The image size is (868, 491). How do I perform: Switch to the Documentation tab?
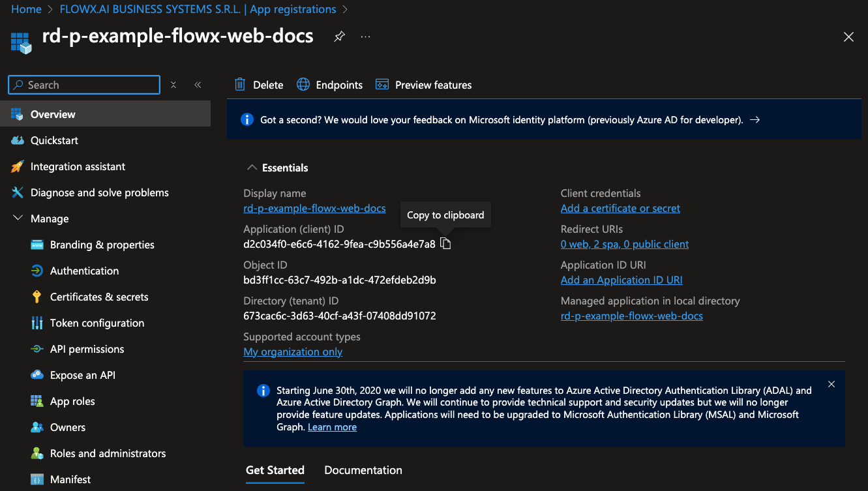tap(363, 470)
